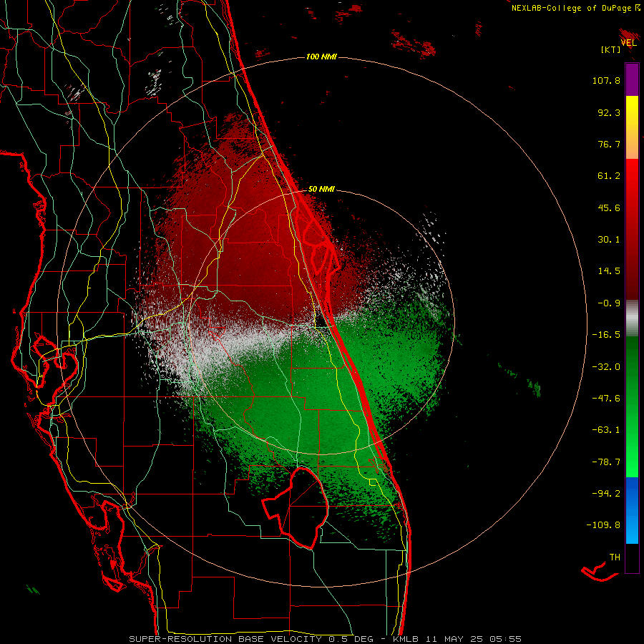Click the 107.8 velocity scale value
Screen dimensions: 644x644
point(606,80)
